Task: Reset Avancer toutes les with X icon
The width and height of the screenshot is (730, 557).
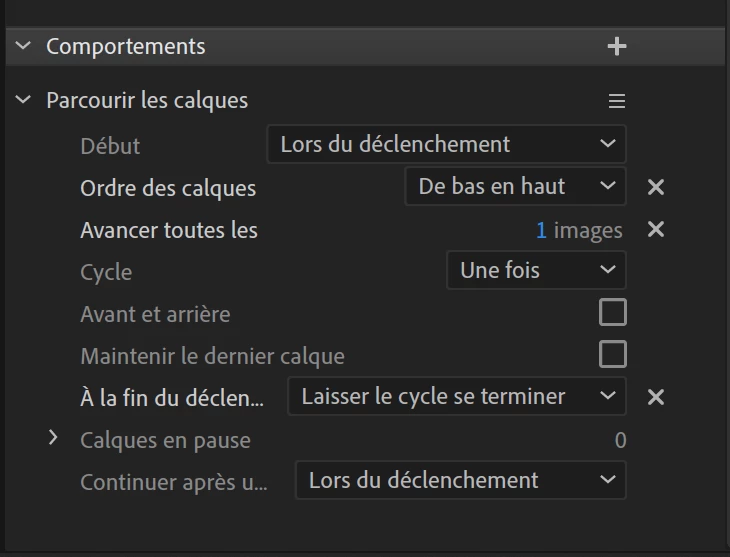Action: (656, 230)
